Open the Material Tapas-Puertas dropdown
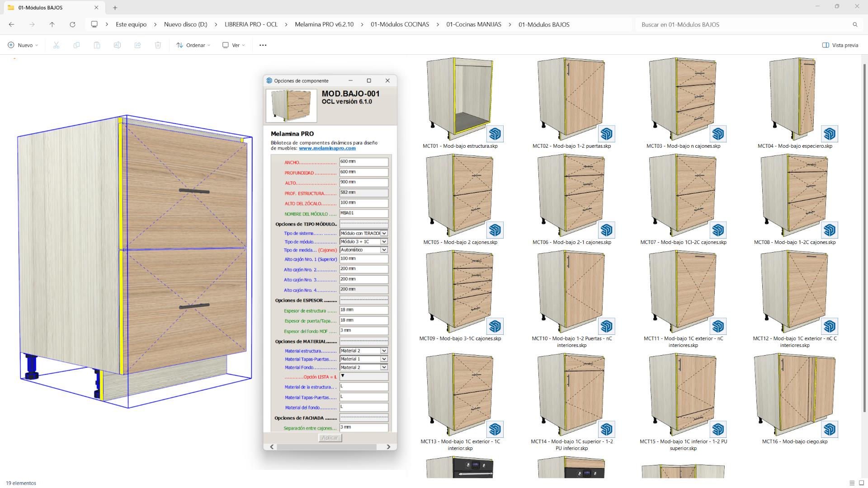 click(384, 359)
